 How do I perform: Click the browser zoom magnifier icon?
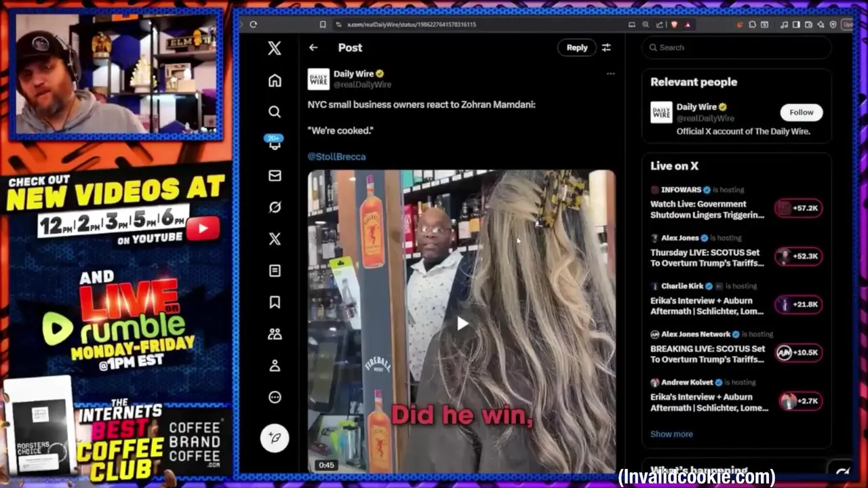[x=646, y=24]
